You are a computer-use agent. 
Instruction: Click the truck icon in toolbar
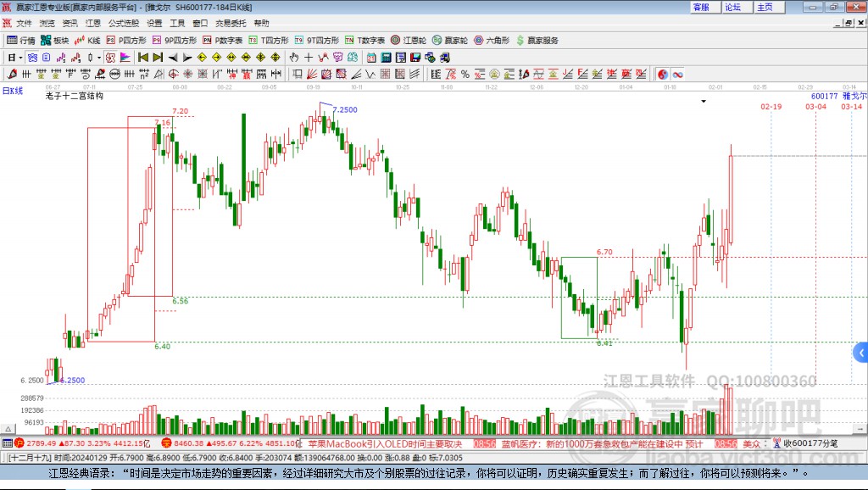click(x=444, y=58)
